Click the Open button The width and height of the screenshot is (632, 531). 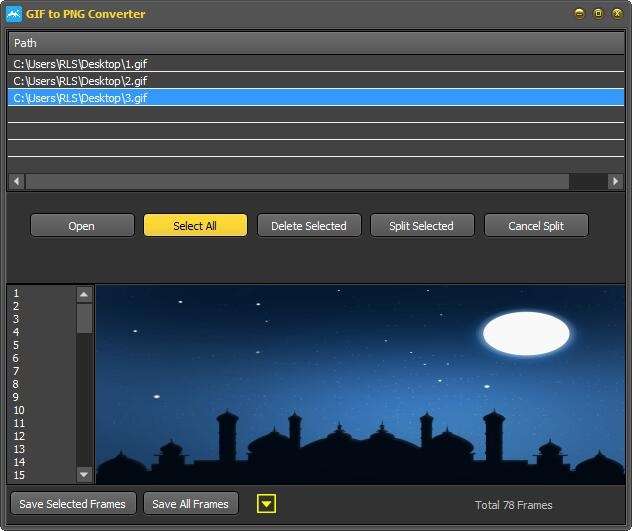[82, 225]
